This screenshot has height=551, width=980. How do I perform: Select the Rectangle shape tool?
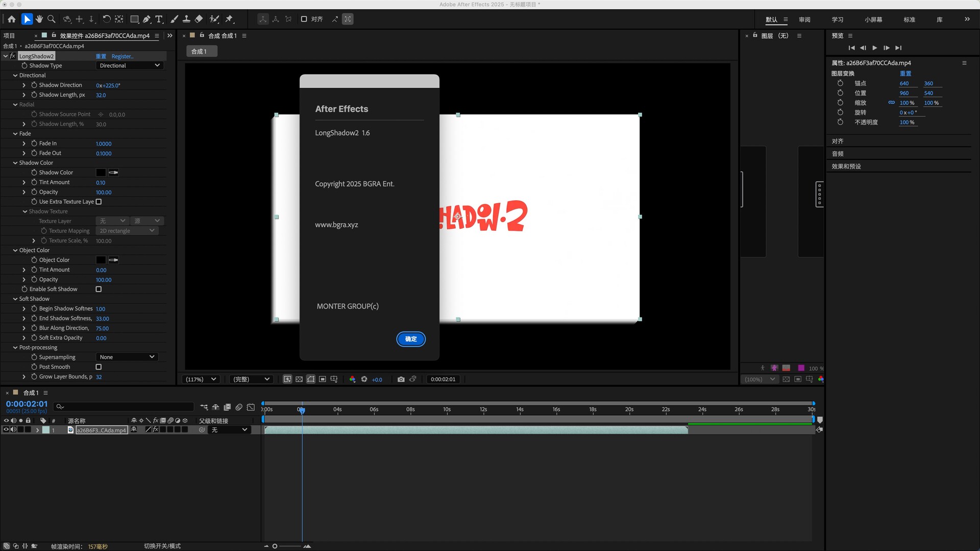[134, 19]
